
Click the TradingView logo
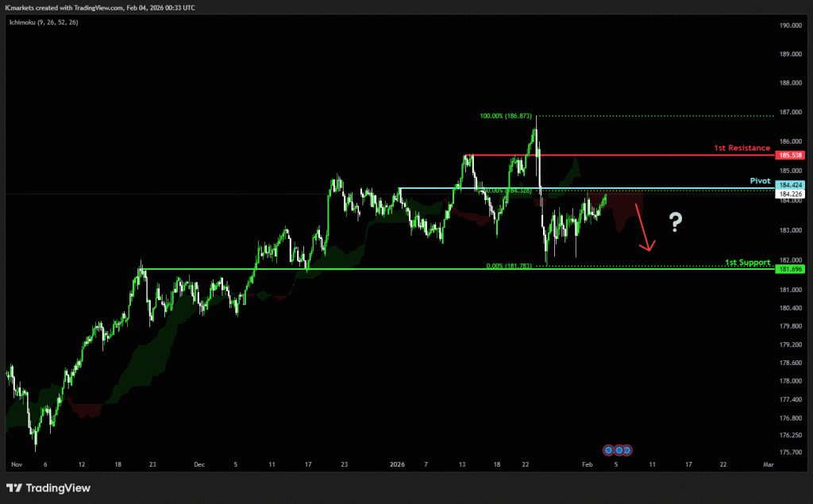[48, 488]
